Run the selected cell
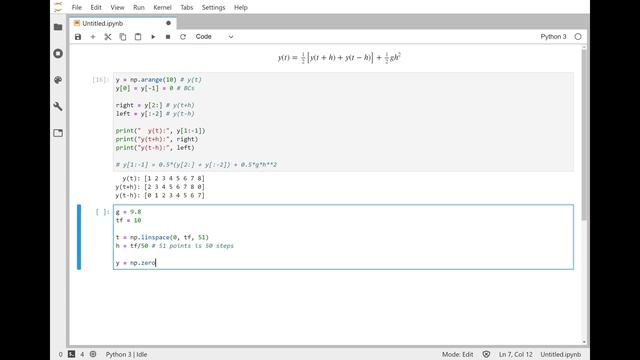This screenshot has width=640, height=360. (153, 37)
